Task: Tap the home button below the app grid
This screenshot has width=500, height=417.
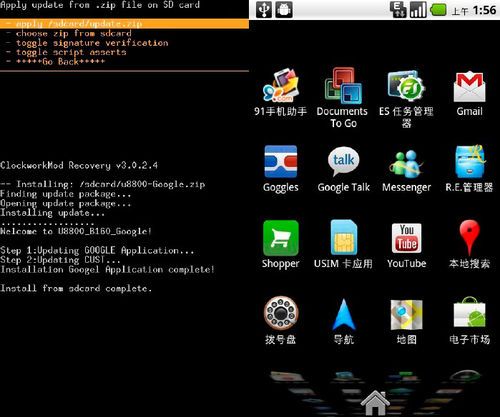Action: (x=375, y=403)
